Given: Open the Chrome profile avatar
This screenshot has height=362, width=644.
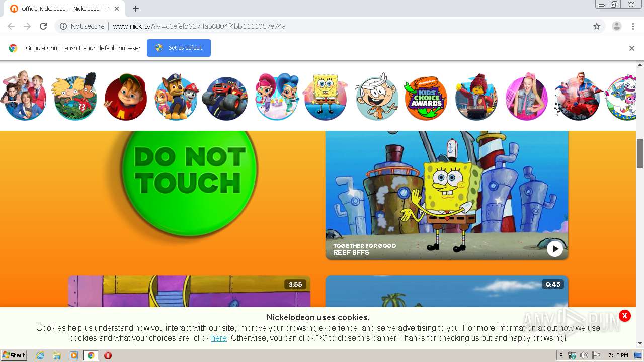Looking at the screenshot, I should 617,26.
